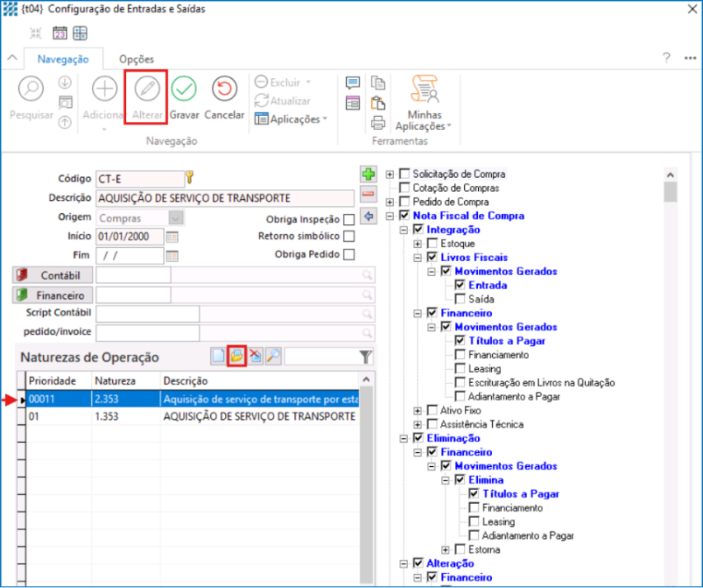Open the Origem dropdown
The image size is (703, 588).
click(176, 219)
